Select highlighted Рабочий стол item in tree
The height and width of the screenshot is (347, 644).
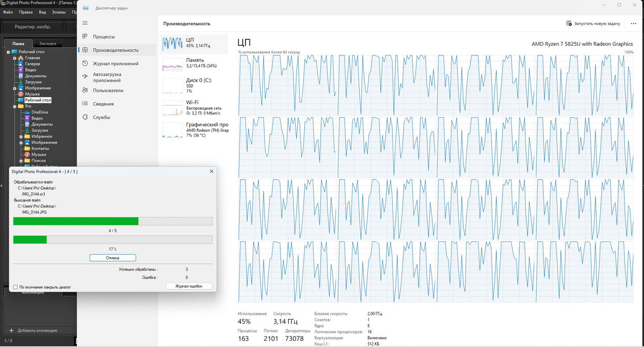tap(38, 100)
